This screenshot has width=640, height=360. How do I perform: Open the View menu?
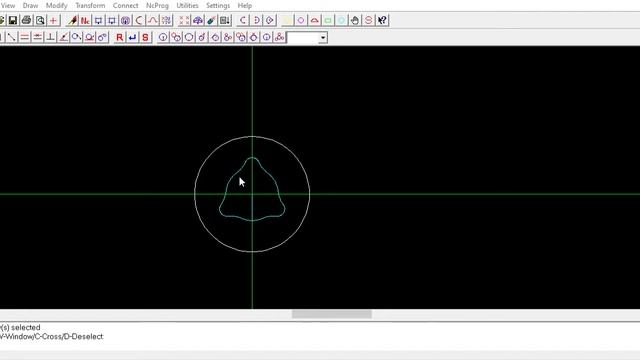click(8, 6)
